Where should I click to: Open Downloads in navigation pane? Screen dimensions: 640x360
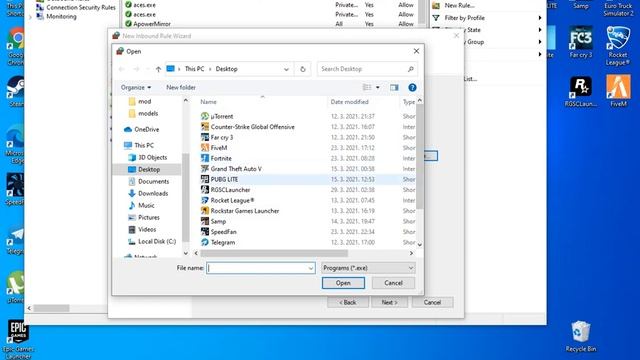(x=148, y=193)
